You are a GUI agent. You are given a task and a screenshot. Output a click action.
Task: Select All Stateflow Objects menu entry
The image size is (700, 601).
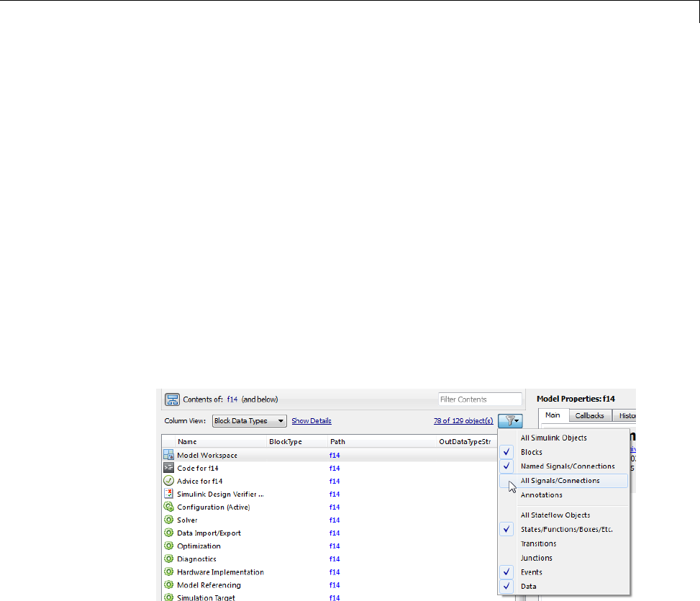coord(563,515)
